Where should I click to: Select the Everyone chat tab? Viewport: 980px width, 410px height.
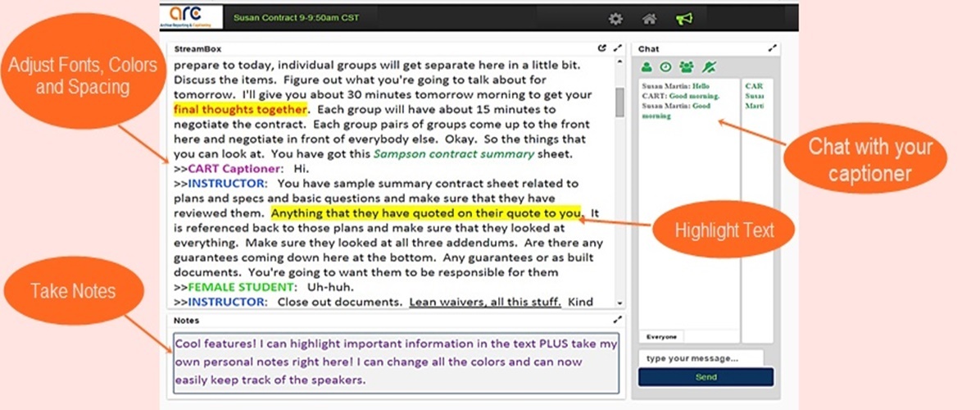point(661,337)
